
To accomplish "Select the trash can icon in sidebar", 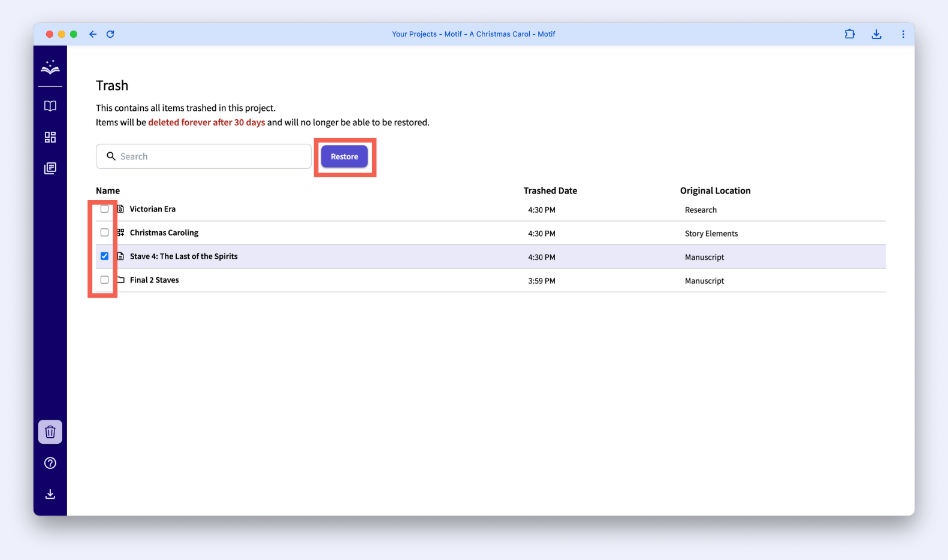I will pos(50,432).
